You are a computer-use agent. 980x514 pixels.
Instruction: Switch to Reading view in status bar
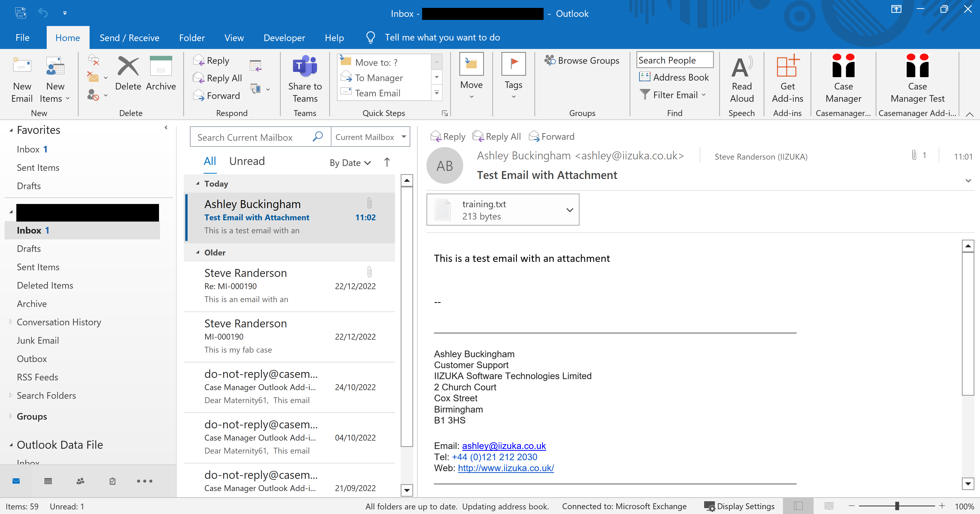pos(829,506)
